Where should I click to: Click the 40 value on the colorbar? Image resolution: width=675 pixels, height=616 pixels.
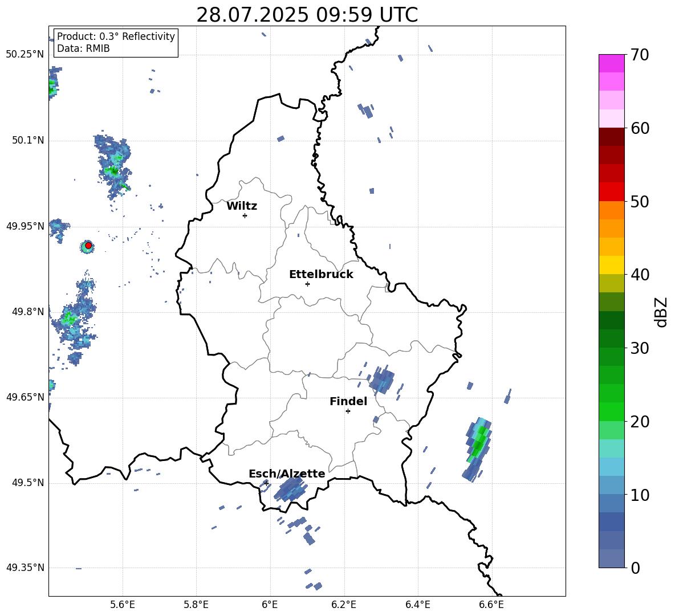pos(640,275)
